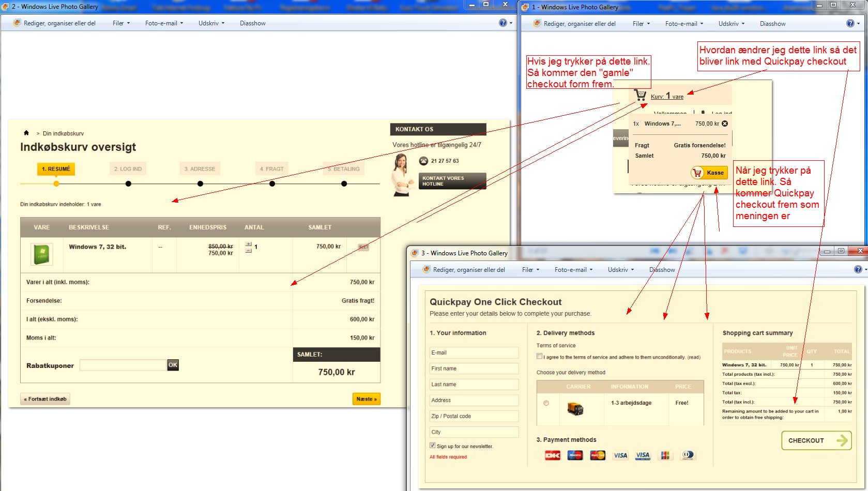This screenshot has width=868, height=491.
Task: Select step '2. LOG IND' tab
Action: (128, 169)
